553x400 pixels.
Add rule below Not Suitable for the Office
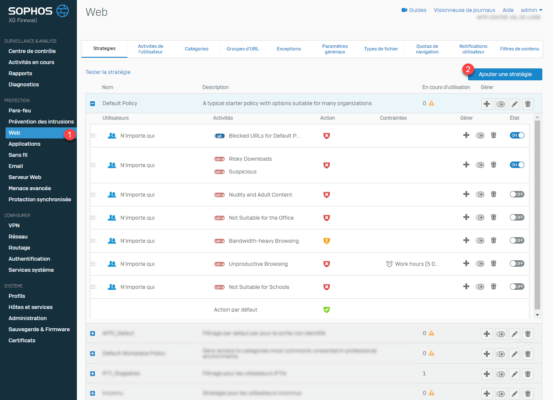(466, 217)
